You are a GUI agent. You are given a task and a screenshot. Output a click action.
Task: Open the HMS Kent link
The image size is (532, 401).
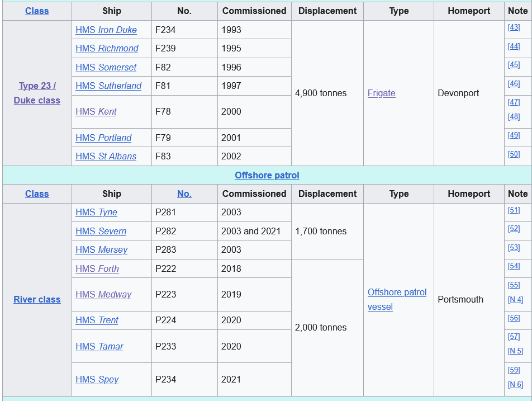point(96,111)
